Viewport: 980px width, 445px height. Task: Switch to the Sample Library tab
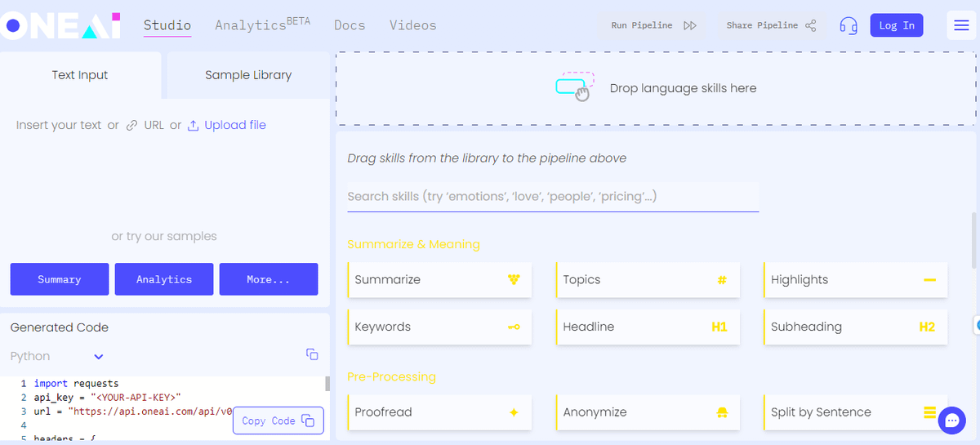tap(248, 75)
